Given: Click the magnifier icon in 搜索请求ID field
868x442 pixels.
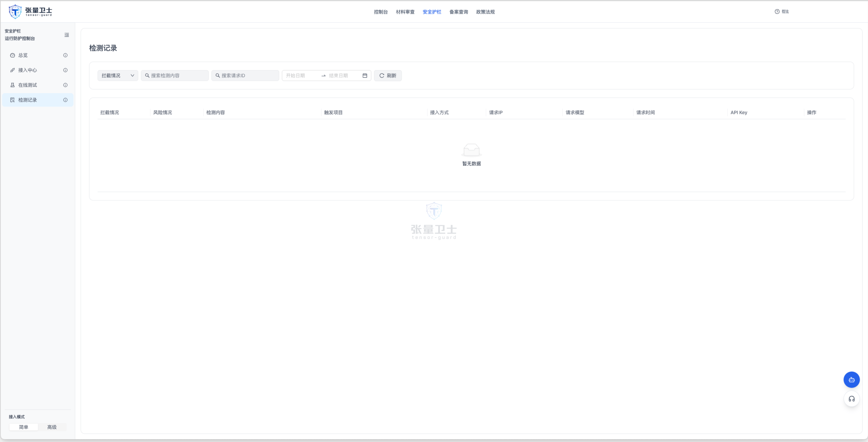Looking at the screenshot, I should (218, 76).
